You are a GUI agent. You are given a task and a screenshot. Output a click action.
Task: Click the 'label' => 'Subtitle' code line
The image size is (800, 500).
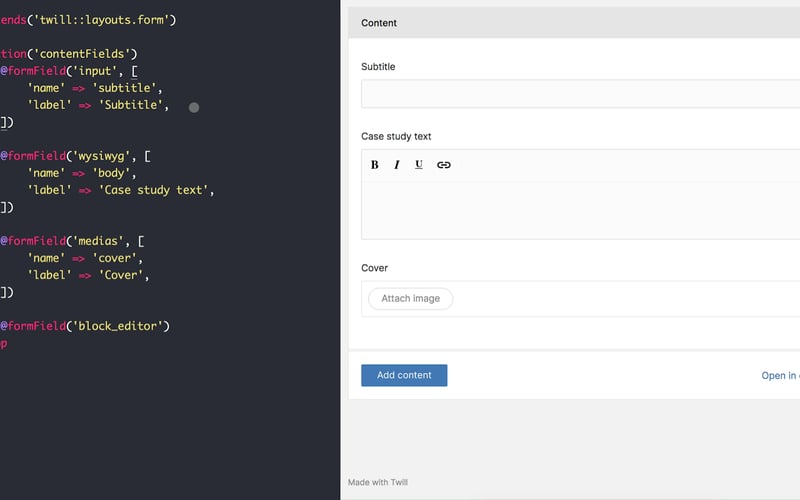98,105
